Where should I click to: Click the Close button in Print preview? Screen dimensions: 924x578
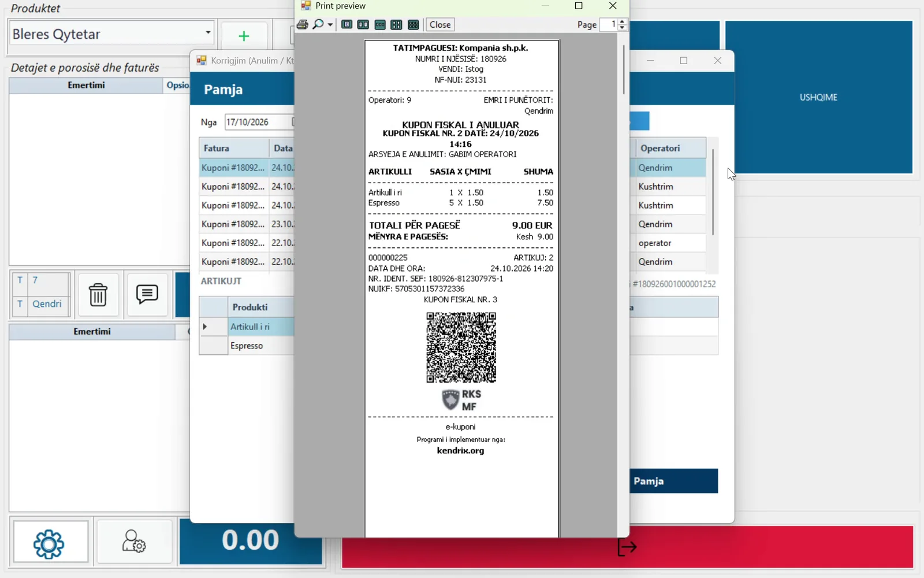440,24
